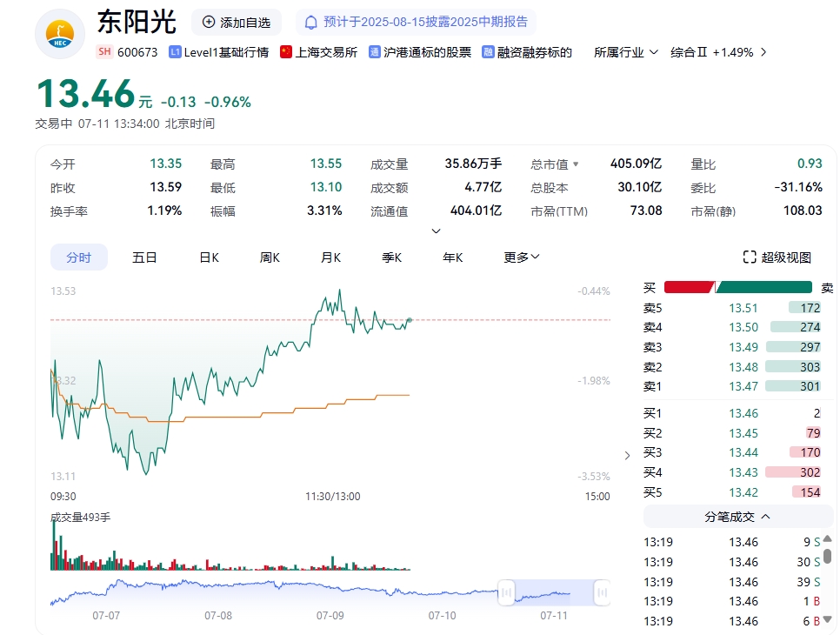Collapse order book panel with side arrow
Screen dimensions: 840x635
[628, 455]
